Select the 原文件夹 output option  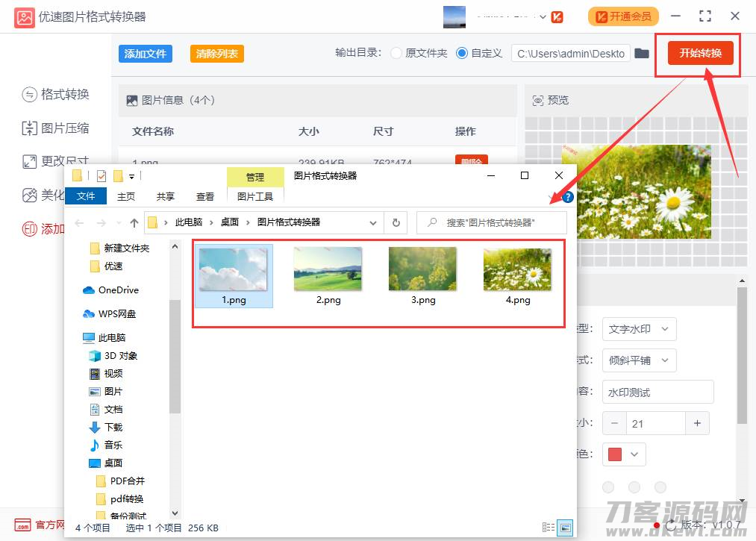pos(419,53)
